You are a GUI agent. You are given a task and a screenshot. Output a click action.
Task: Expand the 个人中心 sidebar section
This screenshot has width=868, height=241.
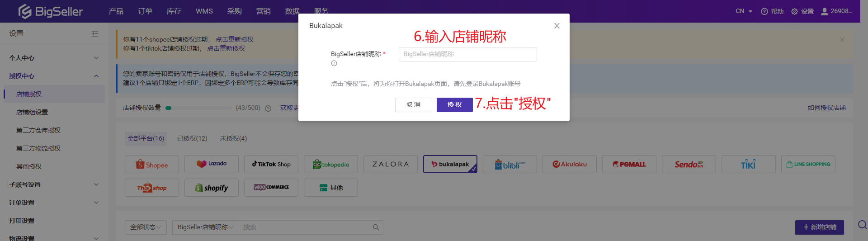(54, 58)
